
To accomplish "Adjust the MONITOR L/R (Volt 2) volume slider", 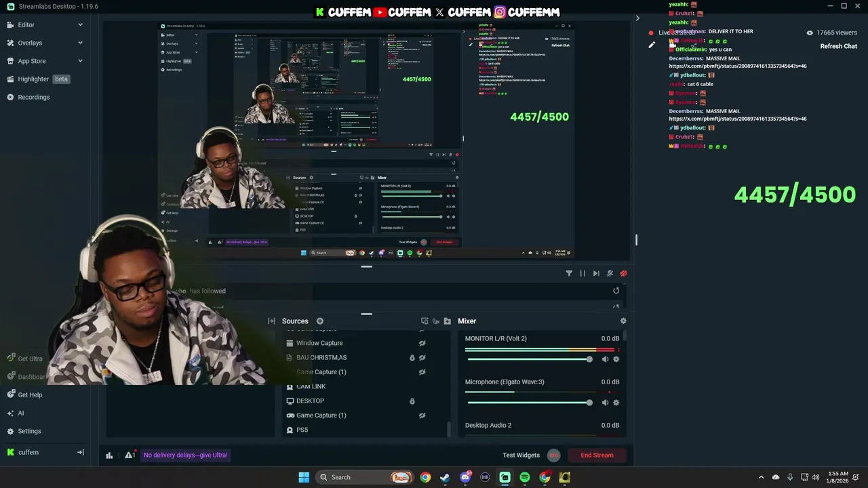I will [x=530, y=359].
